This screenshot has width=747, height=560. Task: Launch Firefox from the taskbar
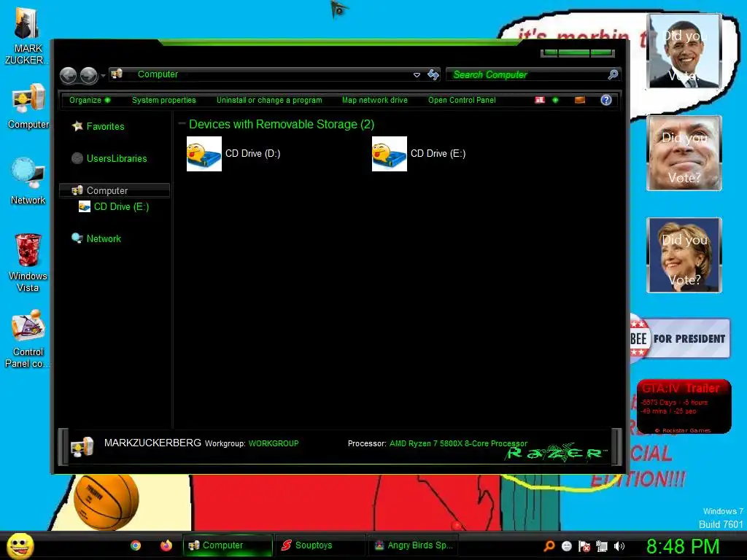(x=166, y=545)
